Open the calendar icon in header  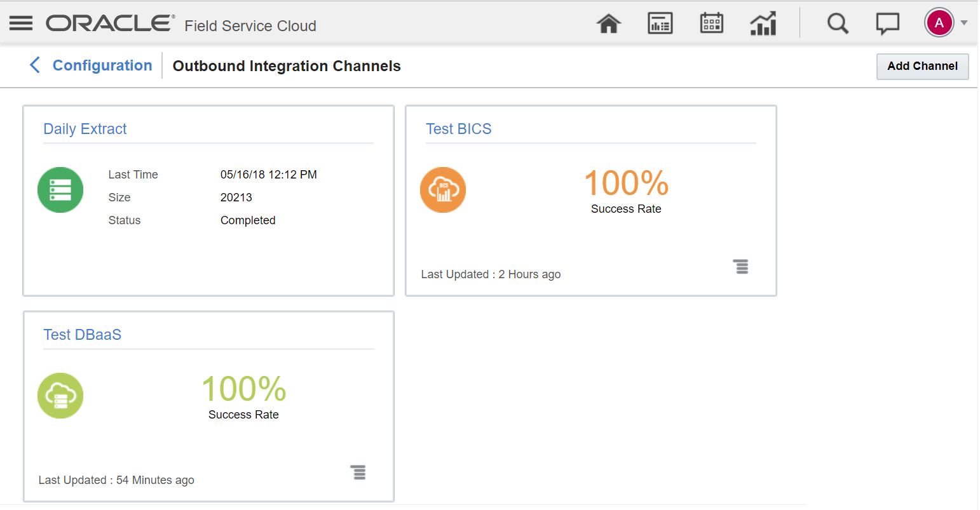(711, 23)
